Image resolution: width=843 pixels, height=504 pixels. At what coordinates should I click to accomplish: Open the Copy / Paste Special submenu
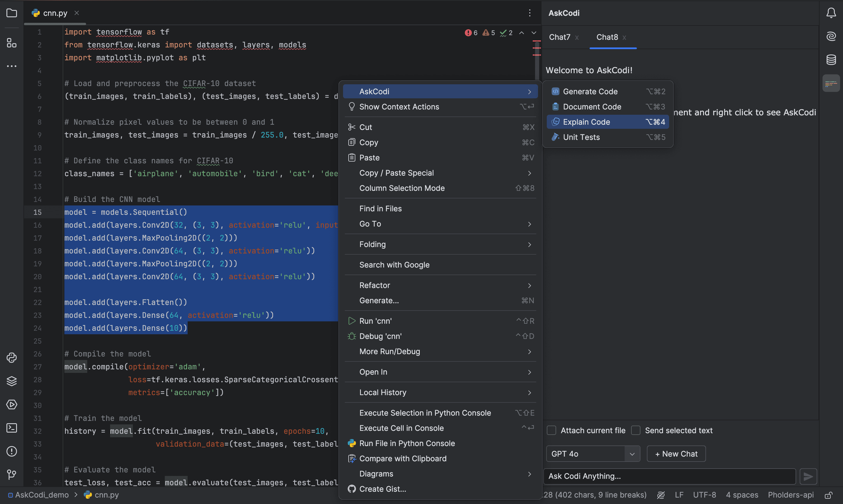442,173
